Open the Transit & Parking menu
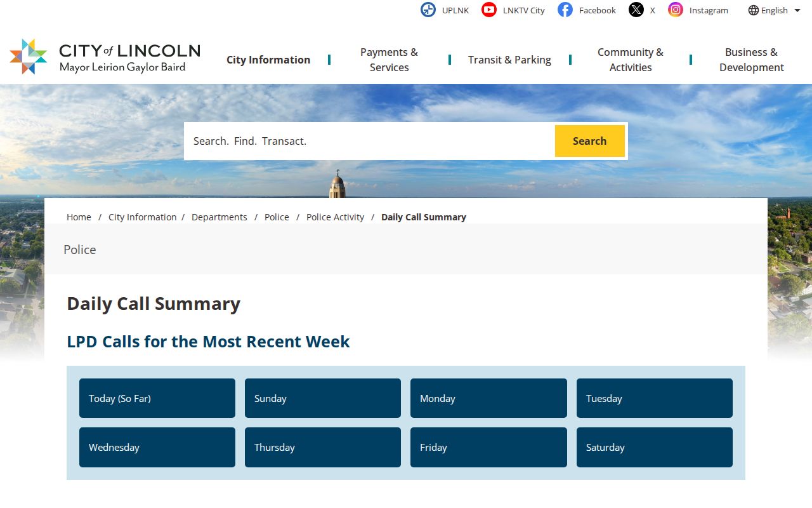 pos(509,60)
